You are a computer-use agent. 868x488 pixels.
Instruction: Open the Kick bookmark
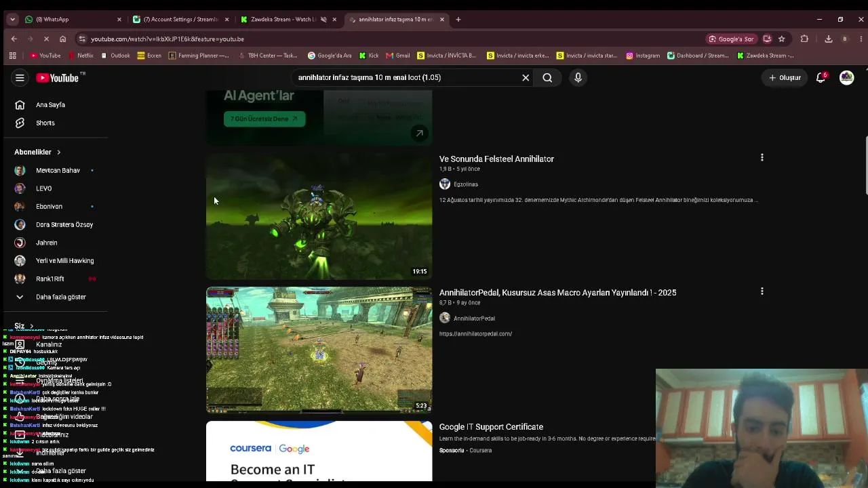click(x=369, y=56)
